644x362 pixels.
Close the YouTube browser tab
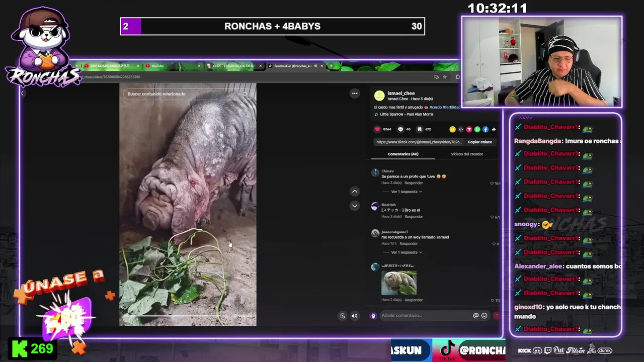coord(199,66)
